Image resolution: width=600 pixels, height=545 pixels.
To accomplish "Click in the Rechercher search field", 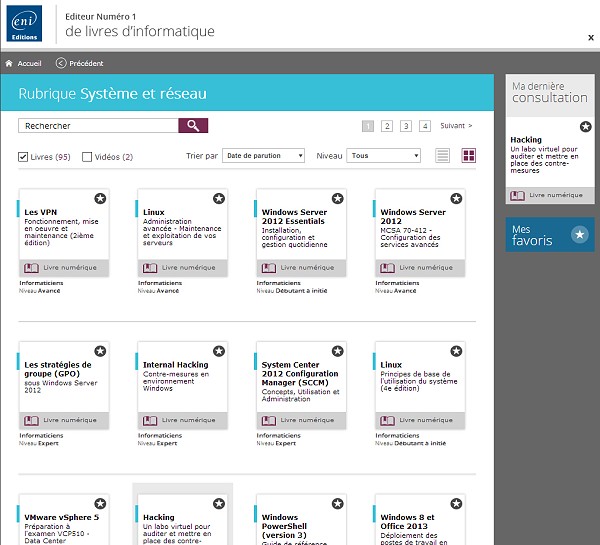I will 98,126.
